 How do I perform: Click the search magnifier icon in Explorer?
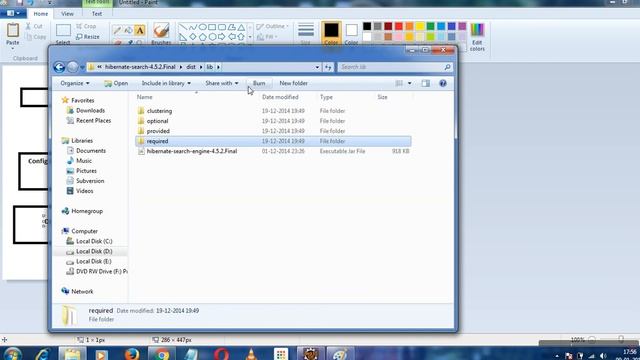[x=447, y=67]
